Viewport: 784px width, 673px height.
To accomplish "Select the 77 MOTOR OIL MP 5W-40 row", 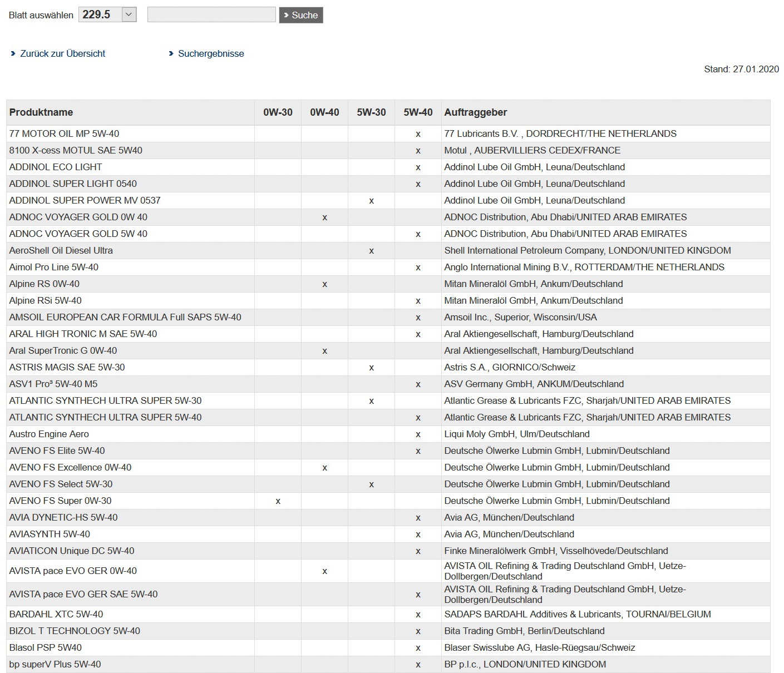I will (64, 134).
